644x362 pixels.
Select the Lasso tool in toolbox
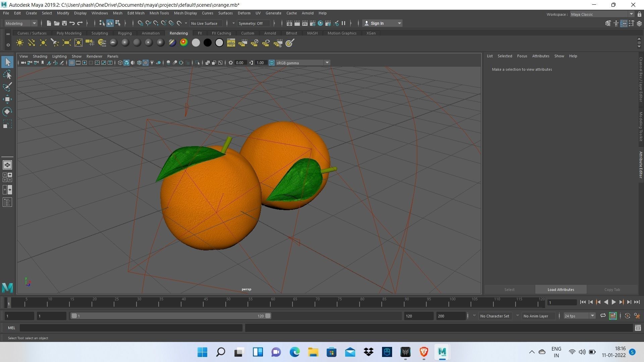(x=7, y=74)
